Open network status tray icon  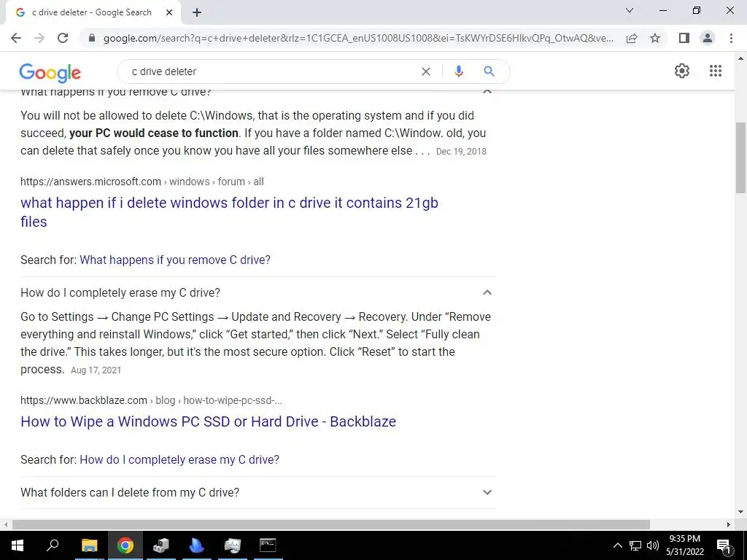pyautogui.click(x=635, y=545)
